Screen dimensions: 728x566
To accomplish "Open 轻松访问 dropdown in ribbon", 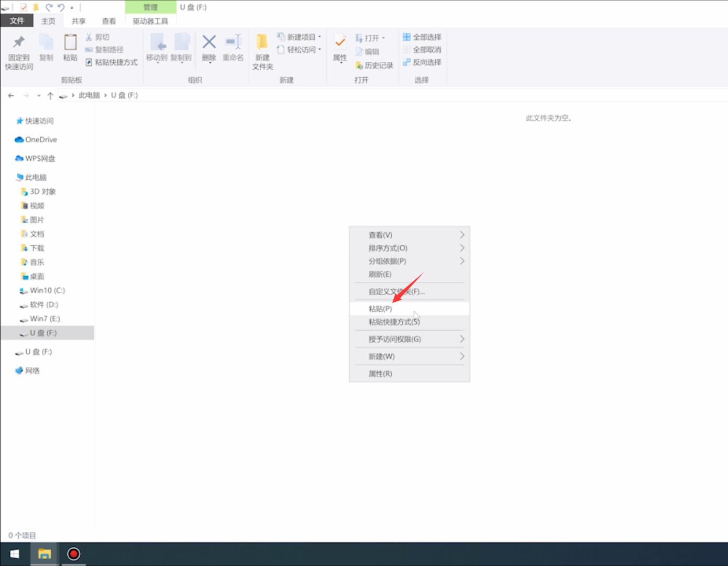I will [299, 50].
